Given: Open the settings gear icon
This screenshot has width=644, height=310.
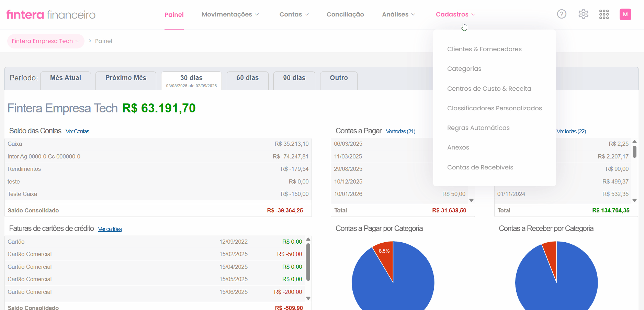Looking at the screenshot, I should pos(583,14).
